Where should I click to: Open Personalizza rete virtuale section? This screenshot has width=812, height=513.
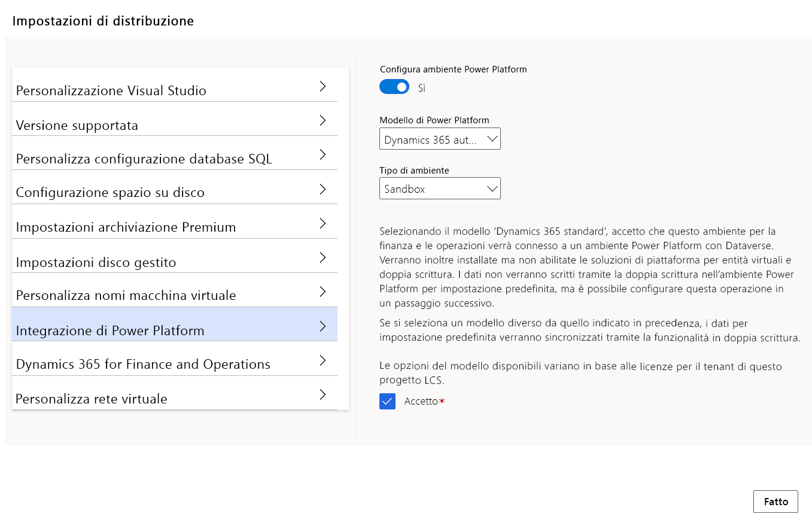[92, 399]
